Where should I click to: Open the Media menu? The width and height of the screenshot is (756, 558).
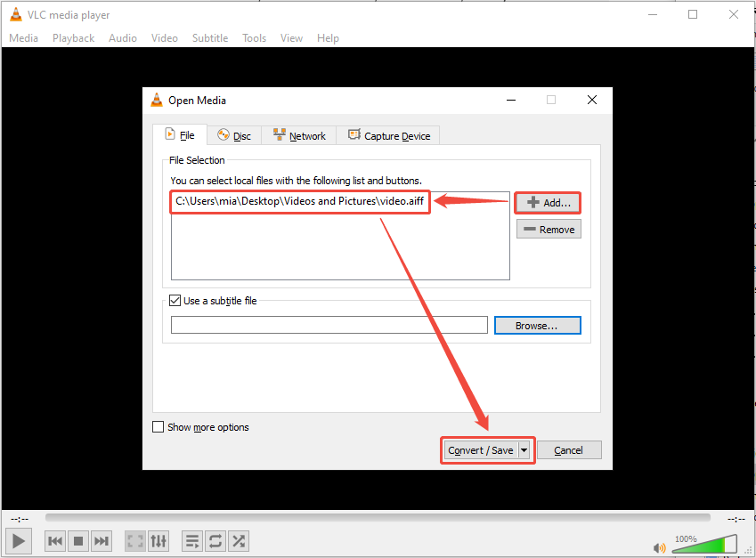(x=24, y=38)
